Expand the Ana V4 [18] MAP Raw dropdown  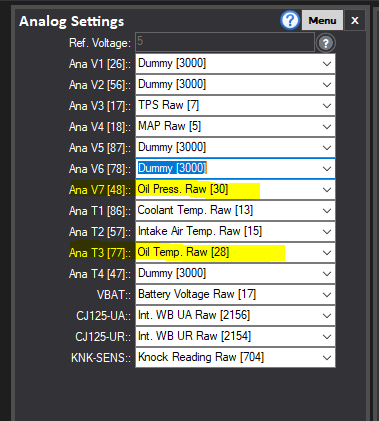pyautogui.click(x=235, y=127)
